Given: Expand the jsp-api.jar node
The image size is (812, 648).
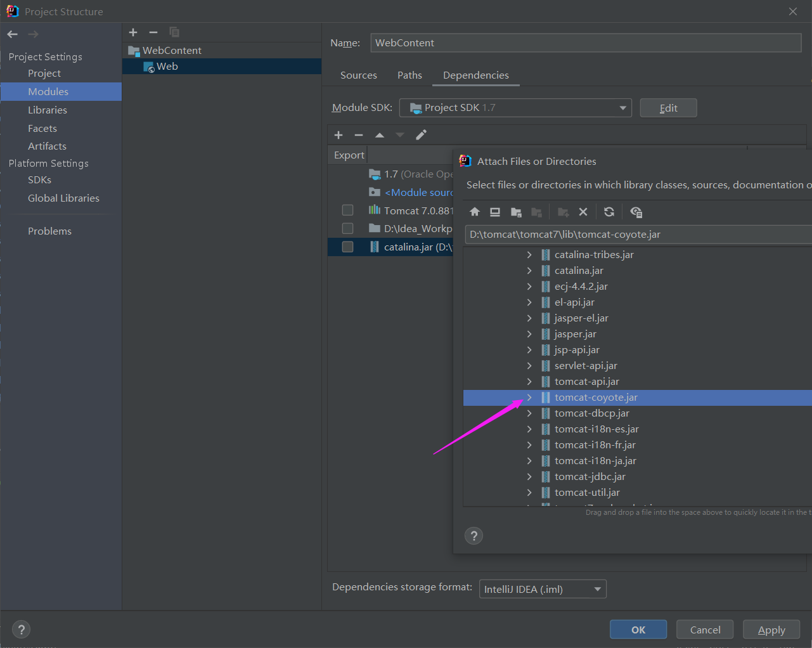Looking at the screenshot, I should tap(529, 350).
